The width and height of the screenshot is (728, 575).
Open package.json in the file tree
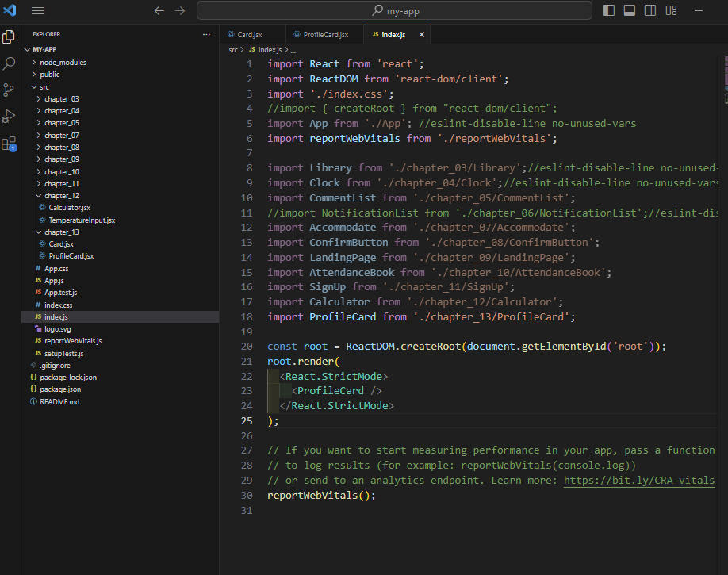tap(60, 389)
